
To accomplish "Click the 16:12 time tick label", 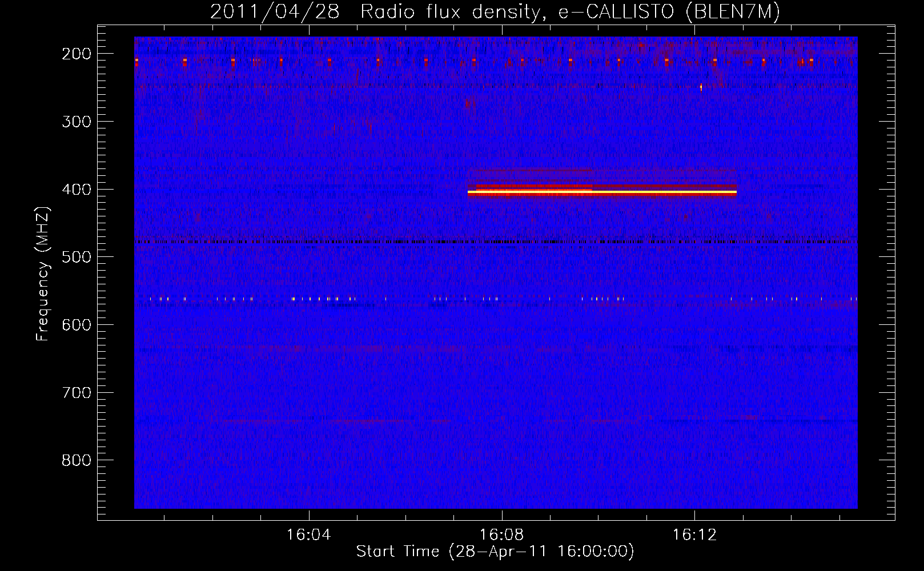I will coord(694,535).
